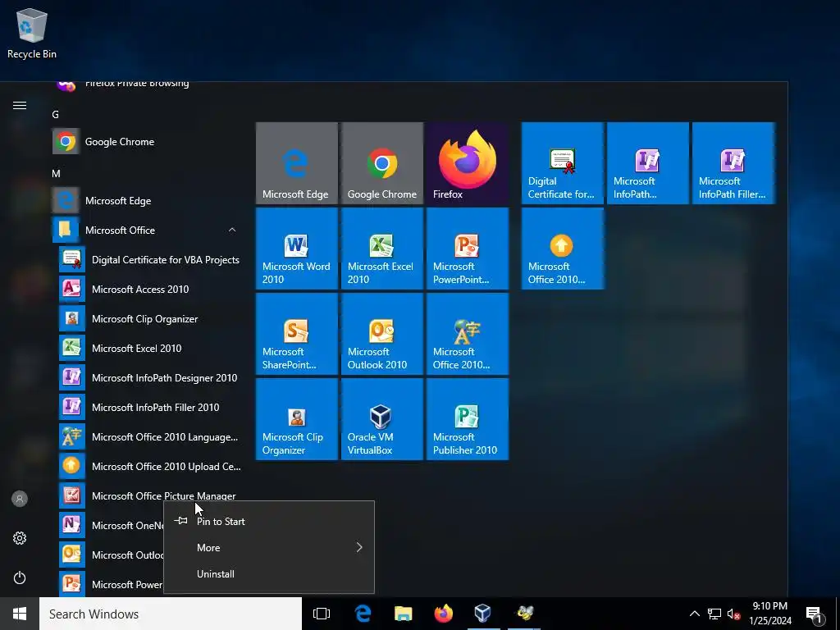Open the Microsoft Publisher 2010 tile
Screen dimensions: 840x630
(467, 419)
